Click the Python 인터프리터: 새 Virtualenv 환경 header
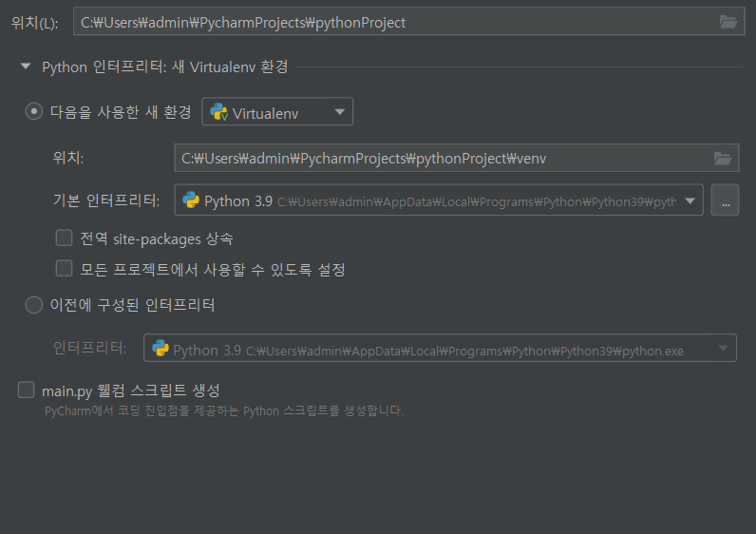 pyautogui.click(x=165, y=67)
